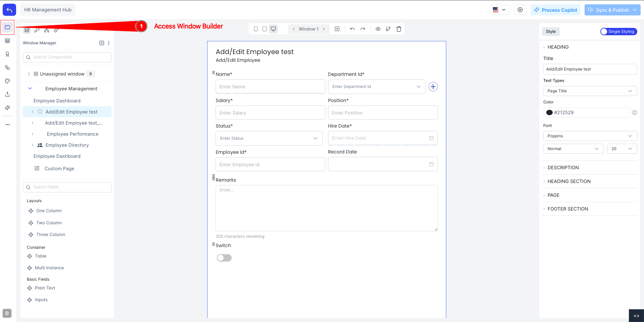Open code editor button at bottom right
Screen dimensions: 644x322
(636, 316)
